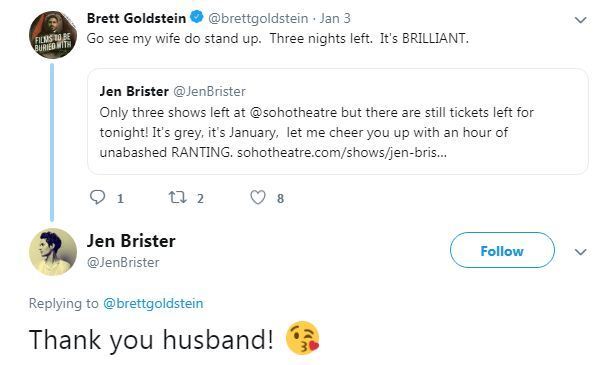Retweet Brett Goldstein's tweet

177,197
